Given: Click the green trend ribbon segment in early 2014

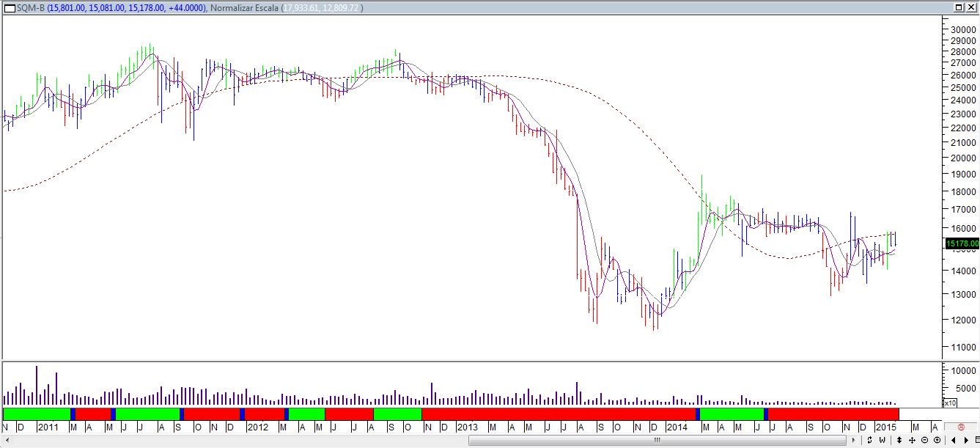Looking at the screenshot, I should (732, 414).
